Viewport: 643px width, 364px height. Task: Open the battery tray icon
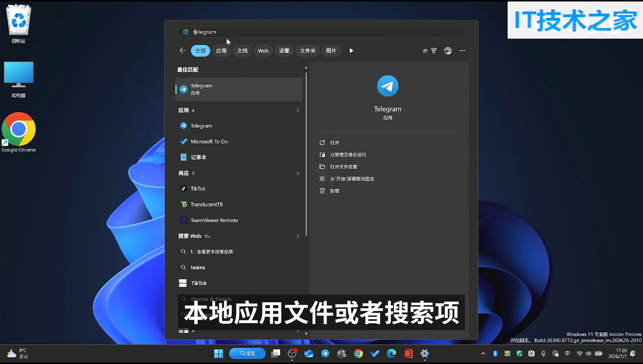point(598,353)
